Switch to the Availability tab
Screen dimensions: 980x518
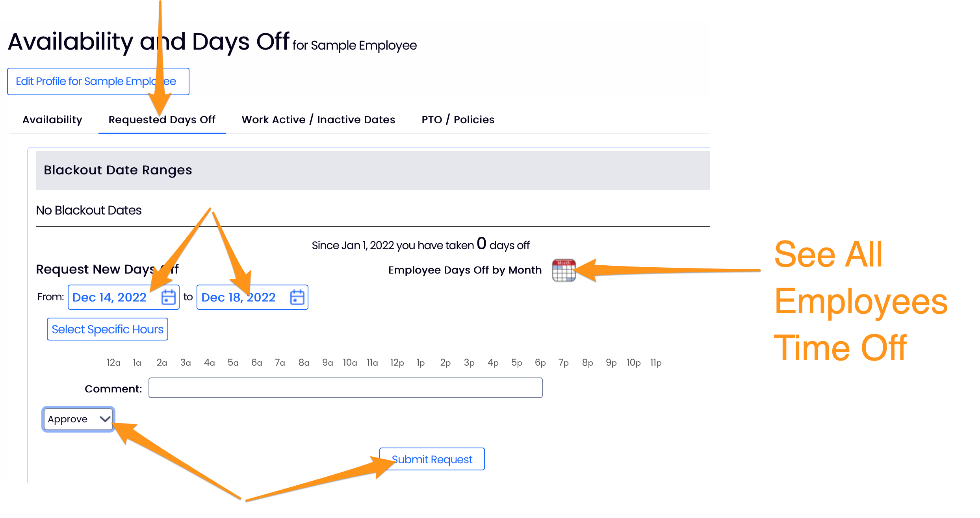click(52, 120)
